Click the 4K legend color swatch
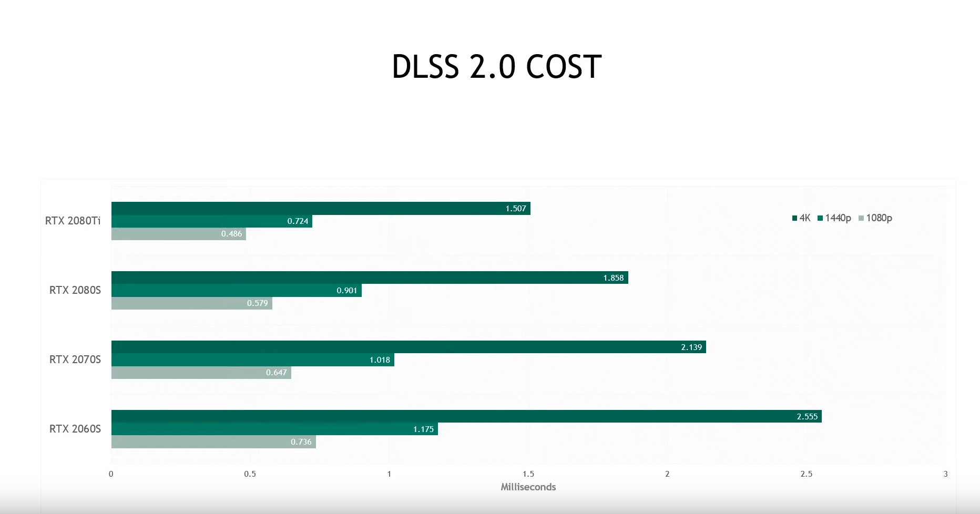Image resolution: width=980 pixels, height=514 pixels. tap(794, 218)
